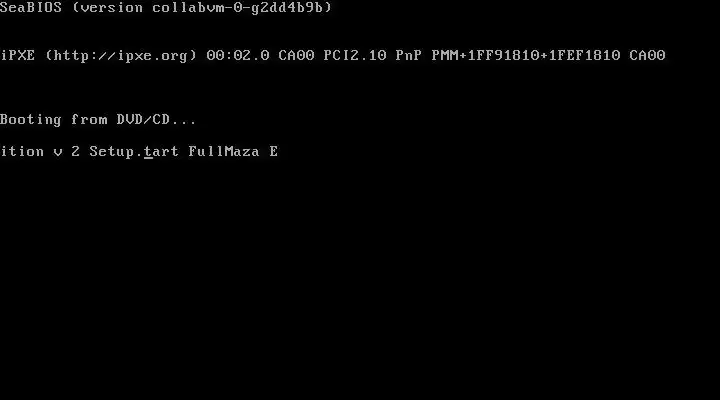Click the "Setup." text

(116, 152)
